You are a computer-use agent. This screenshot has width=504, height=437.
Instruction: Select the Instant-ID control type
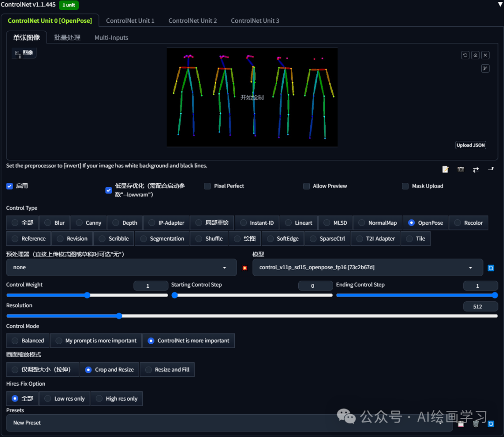tap(257, 222)
